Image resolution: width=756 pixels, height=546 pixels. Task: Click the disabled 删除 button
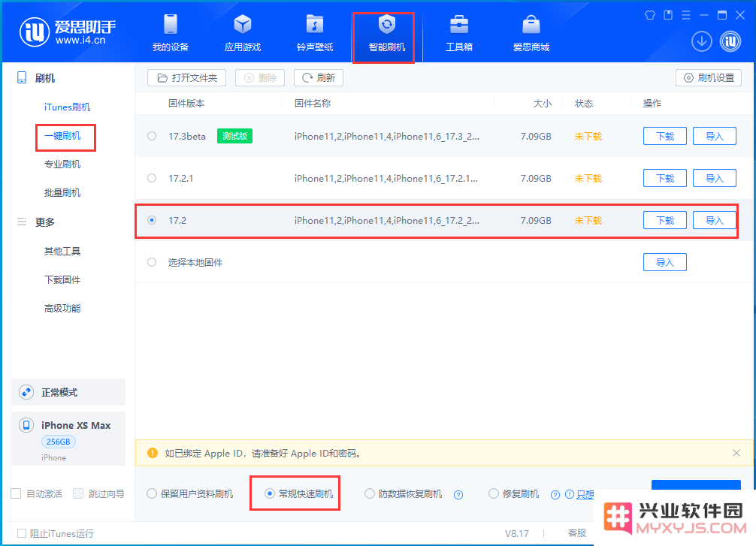260,77
